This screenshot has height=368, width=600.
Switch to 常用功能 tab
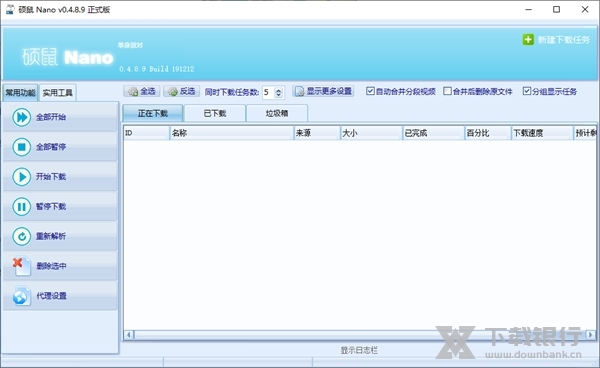point(20,93)
